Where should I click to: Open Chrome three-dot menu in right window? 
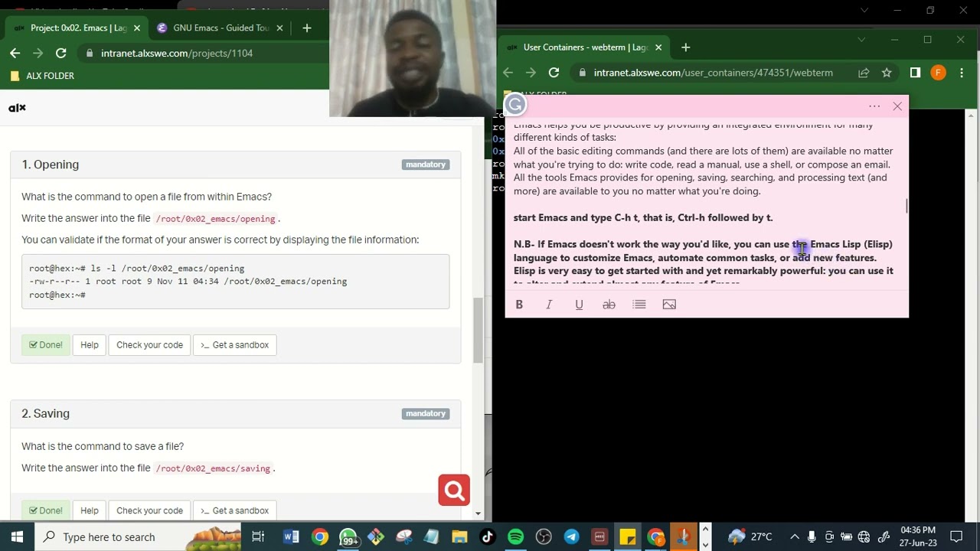(x=962, y=73)
